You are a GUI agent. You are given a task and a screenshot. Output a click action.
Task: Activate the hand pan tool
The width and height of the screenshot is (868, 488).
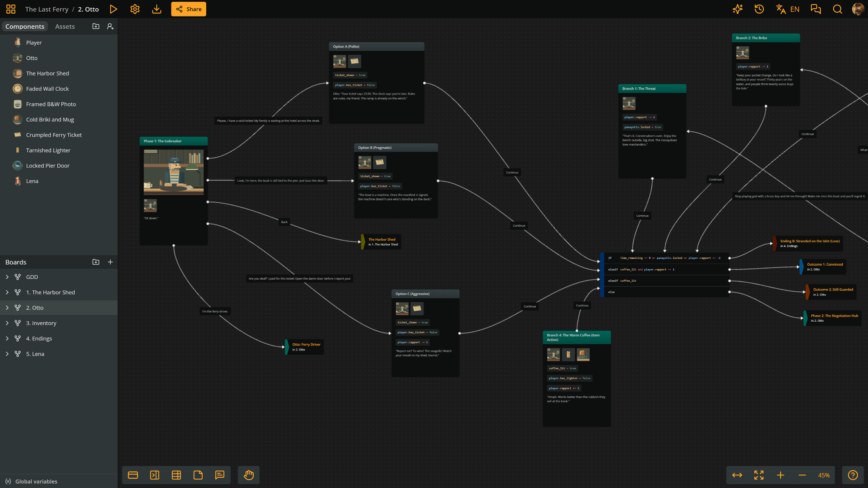pyautogui.click(x=249, y=475)
